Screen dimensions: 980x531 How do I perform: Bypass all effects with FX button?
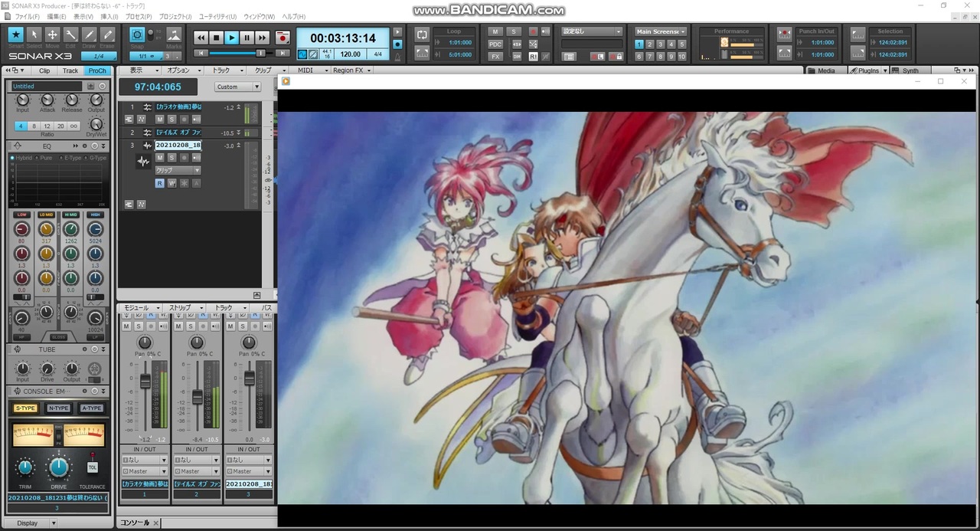[x=495, y=57]
